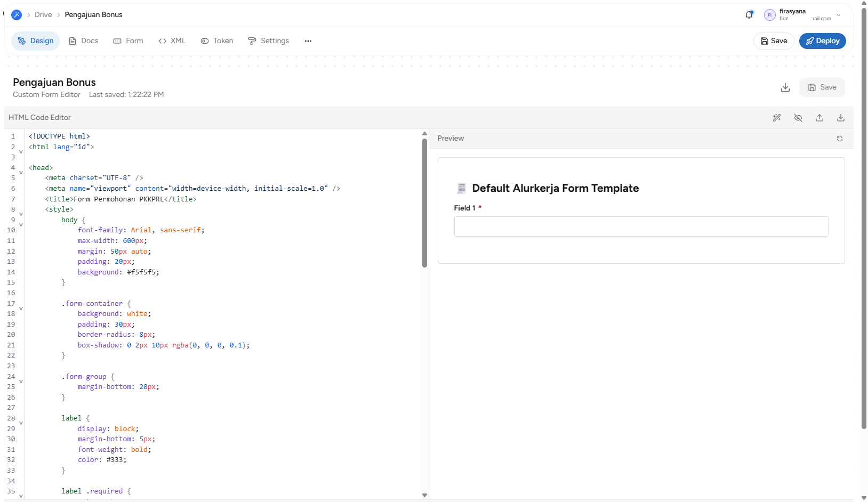Screen dimensions: 868x502
Task: Click the blue Deploy button
Action: tap(822, 41)
